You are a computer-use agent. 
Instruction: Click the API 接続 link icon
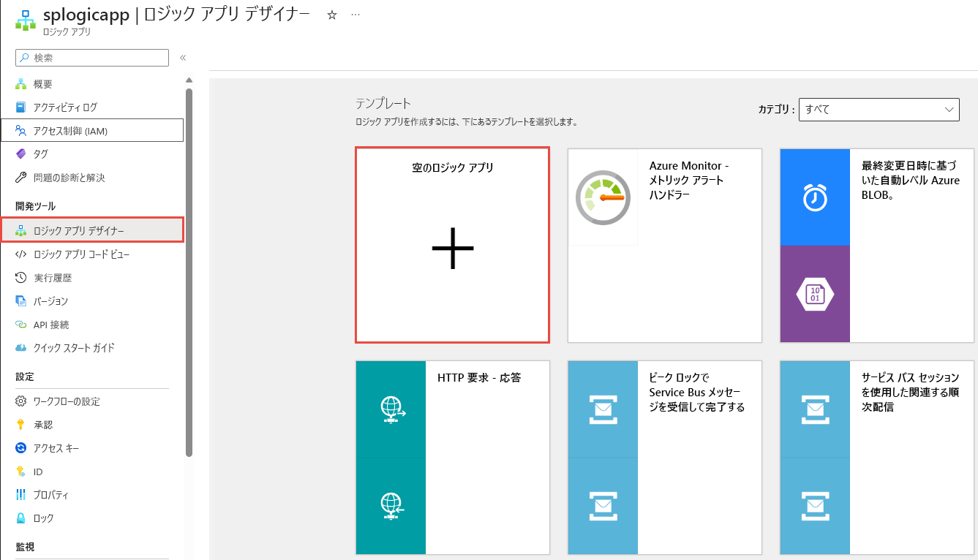click(x=21, y=325)
